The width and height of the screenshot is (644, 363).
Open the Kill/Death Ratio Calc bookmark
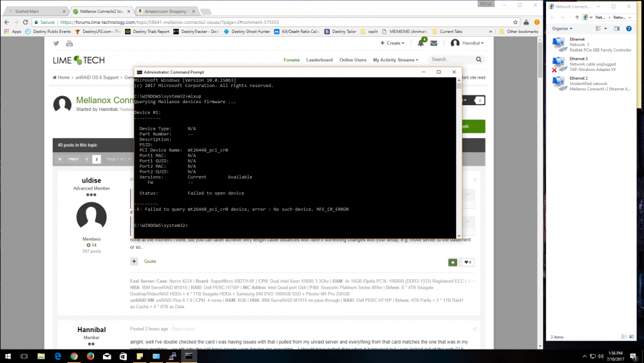(x=297, y=32)
